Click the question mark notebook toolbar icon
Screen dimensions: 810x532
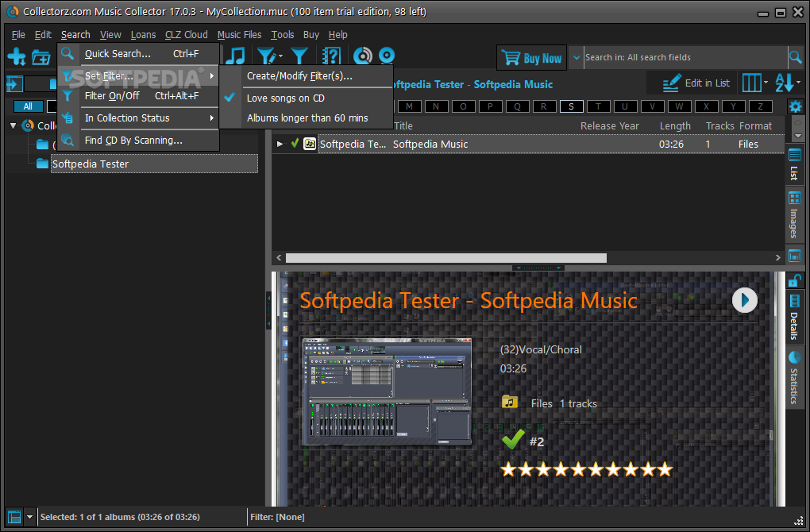point(331,56)
